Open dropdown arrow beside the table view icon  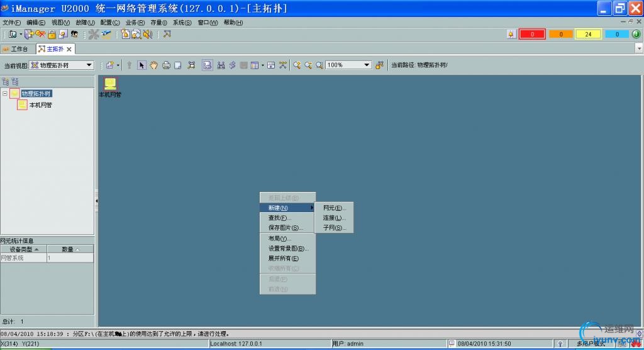coord(262,65)
